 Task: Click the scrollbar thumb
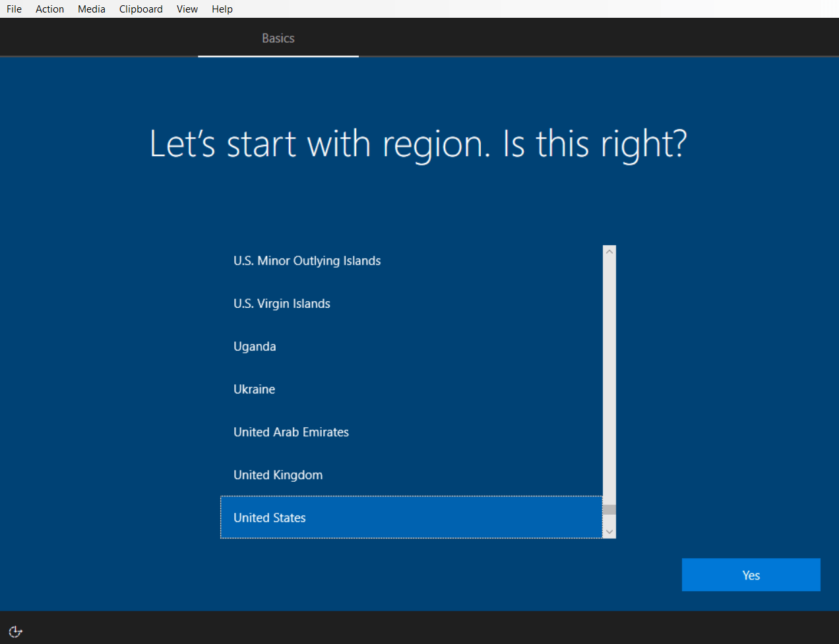(609, 508)
